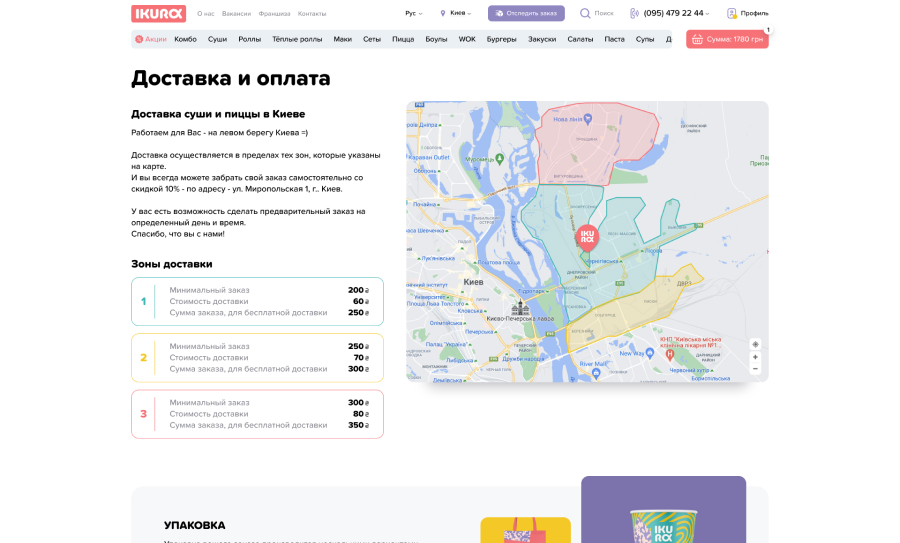
Task: Click the IKURA marker on the map
Action: pos(587,236)
